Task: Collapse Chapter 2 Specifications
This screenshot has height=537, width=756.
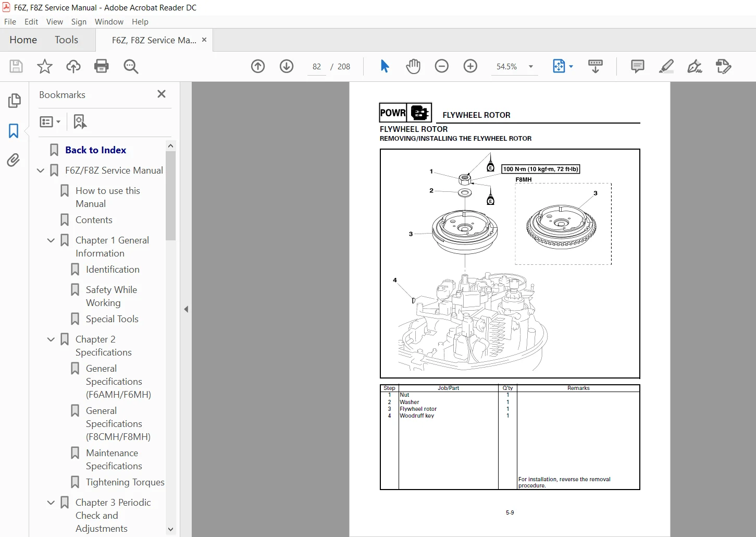Action: click(x=51, y=339)
